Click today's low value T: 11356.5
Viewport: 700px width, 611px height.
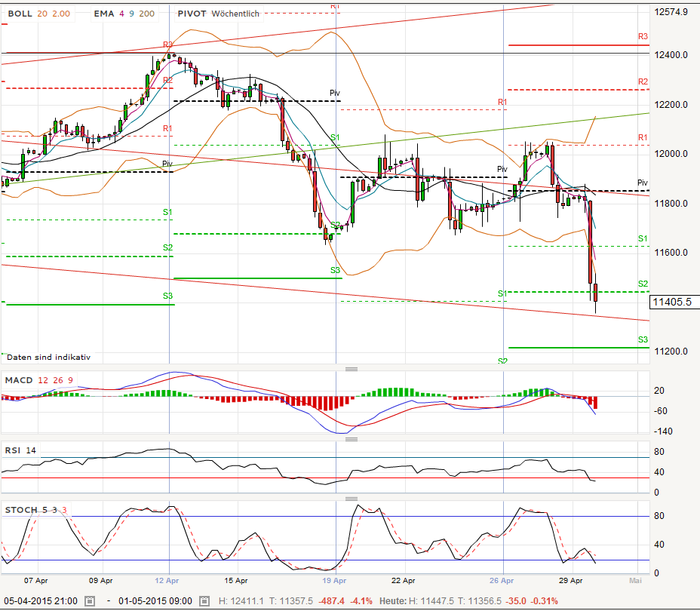(480, 601)
